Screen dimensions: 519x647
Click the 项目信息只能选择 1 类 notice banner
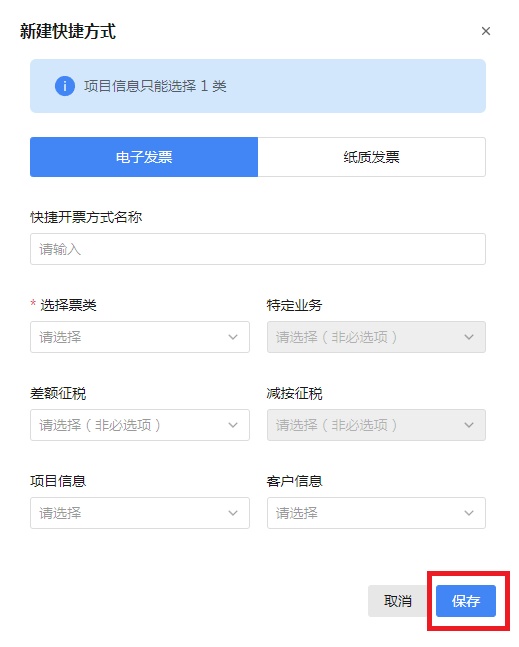pos(258,86)
